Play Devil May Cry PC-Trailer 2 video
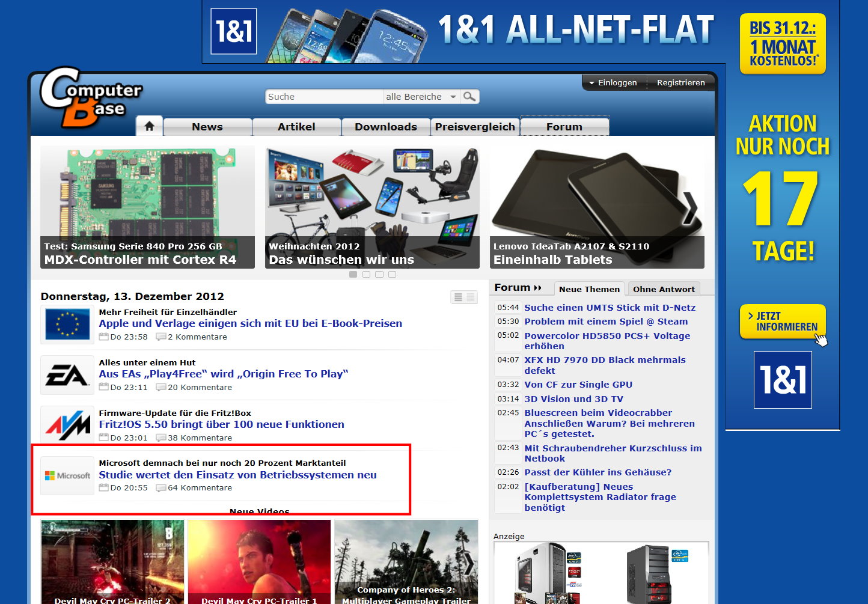 112,562
